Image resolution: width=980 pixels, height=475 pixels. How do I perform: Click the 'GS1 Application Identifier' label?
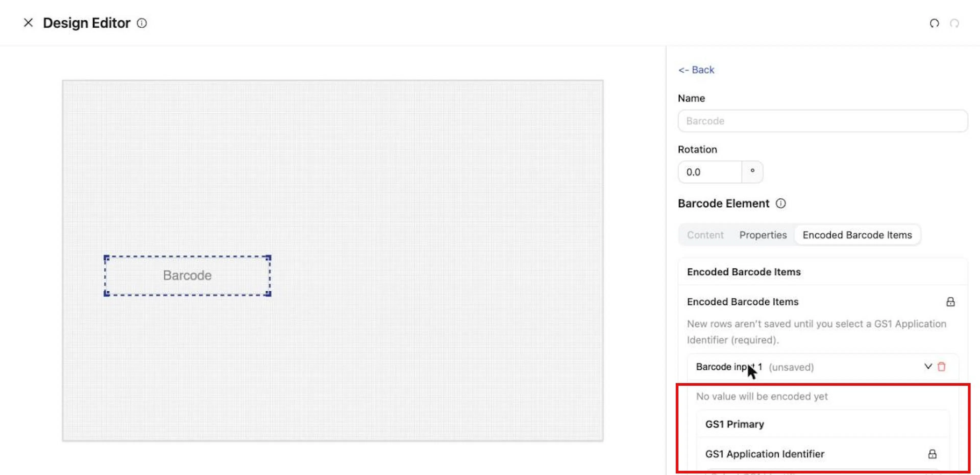pos(765,454)
